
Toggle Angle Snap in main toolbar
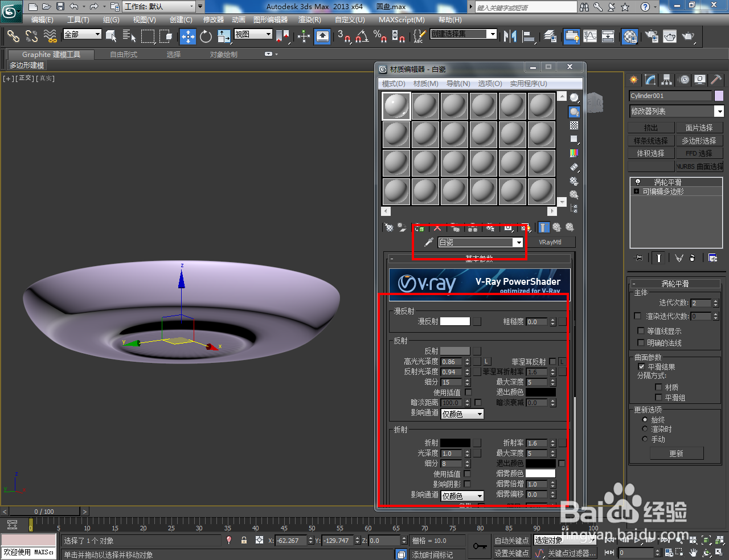click(362, 36)
